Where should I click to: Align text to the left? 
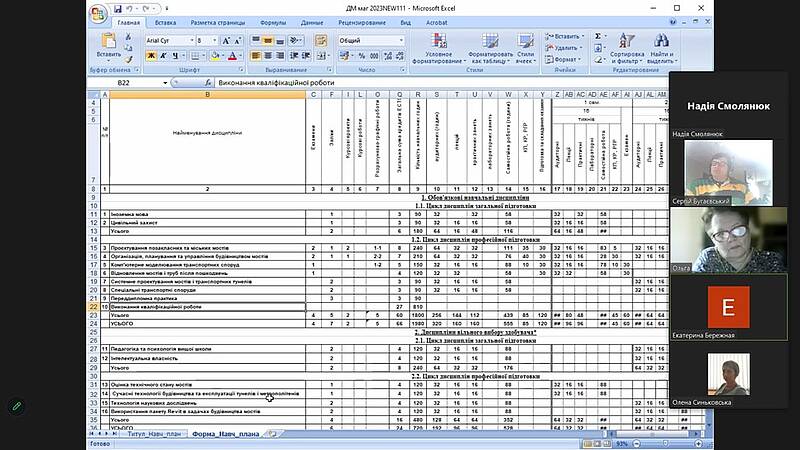point(256,56)
